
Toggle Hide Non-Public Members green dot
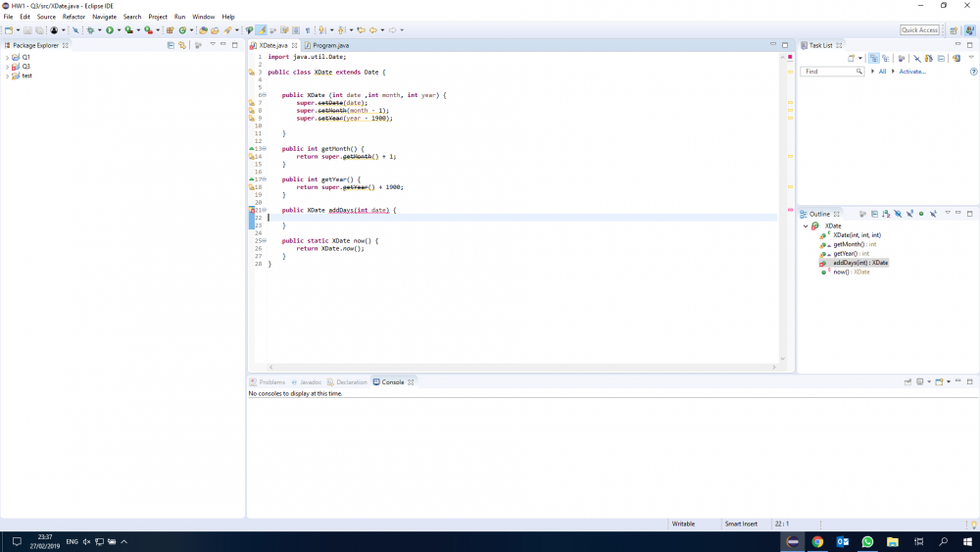(921, 214)
